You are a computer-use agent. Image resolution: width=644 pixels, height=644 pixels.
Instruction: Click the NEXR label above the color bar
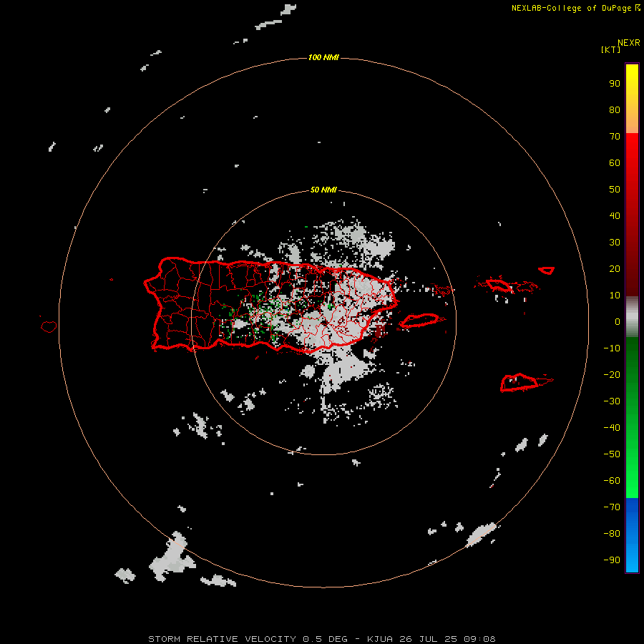[629, 43]
